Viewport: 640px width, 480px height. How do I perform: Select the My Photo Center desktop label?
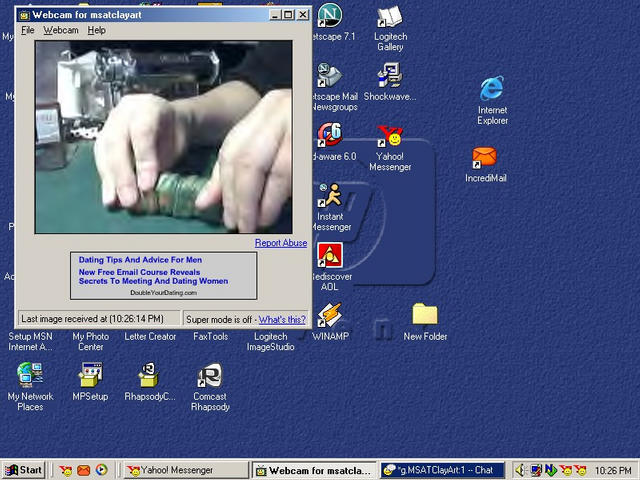[x=91, y=342]
